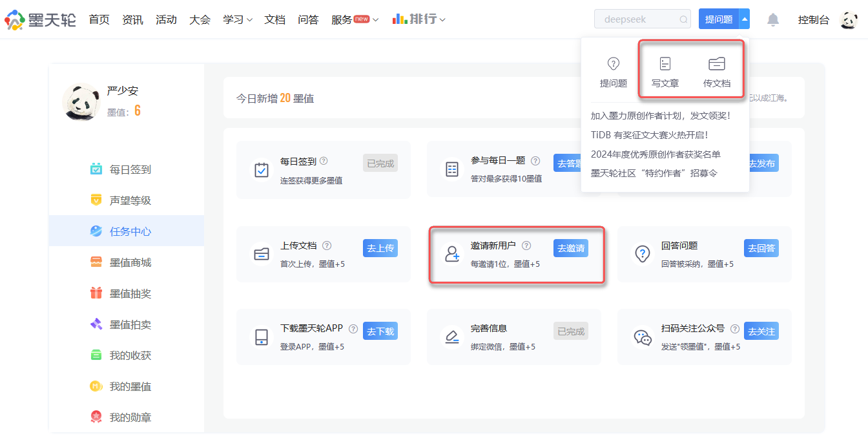Click the 写文章 document icon
Viewport: 868px width, 440px height.
[665, 63]
